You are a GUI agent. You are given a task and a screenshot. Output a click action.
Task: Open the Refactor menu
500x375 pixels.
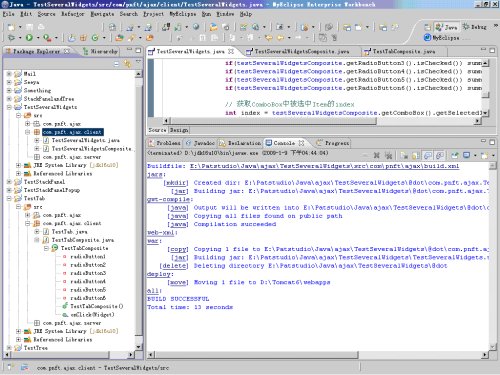coord(72,14)
